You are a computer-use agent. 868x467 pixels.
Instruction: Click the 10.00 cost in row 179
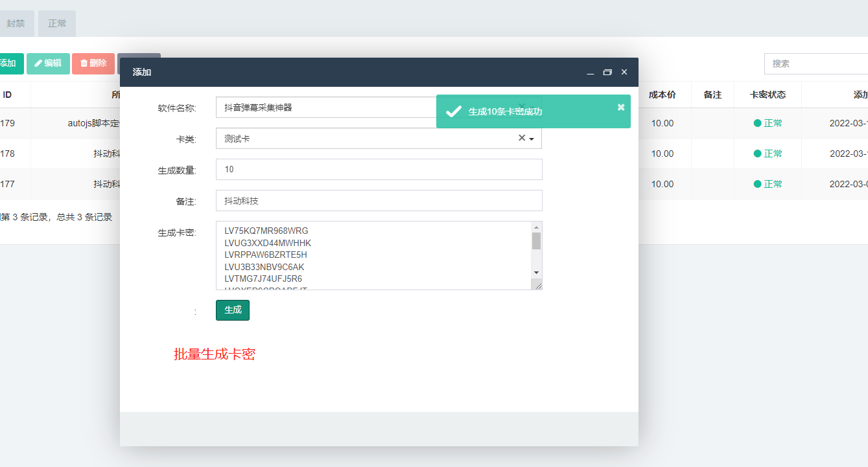(x=663, y=123)
